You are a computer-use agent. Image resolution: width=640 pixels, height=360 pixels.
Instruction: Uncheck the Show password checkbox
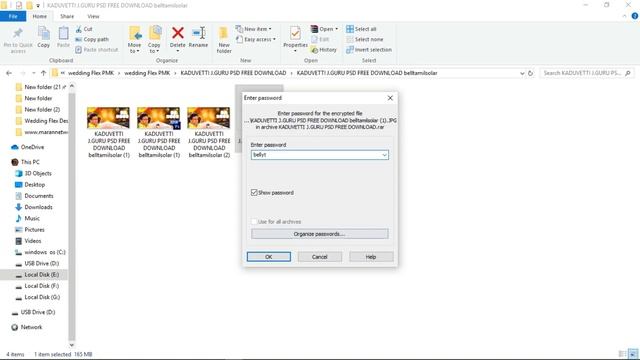click(254, 192)
